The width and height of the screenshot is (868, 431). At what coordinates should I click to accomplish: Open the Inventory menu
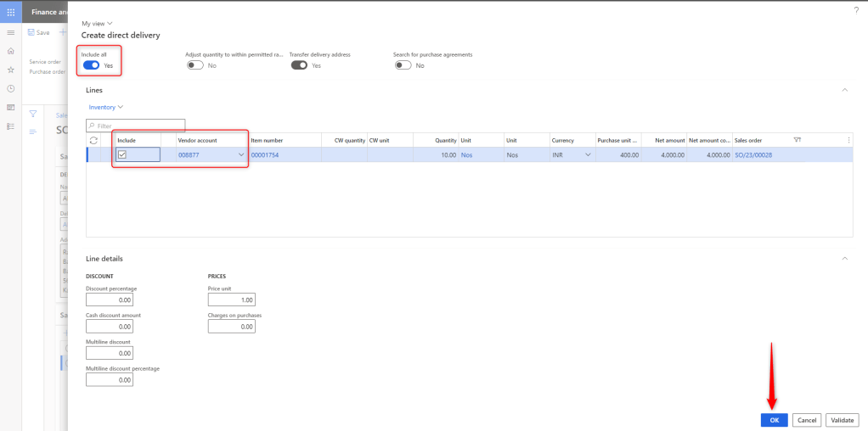[106, 107]
